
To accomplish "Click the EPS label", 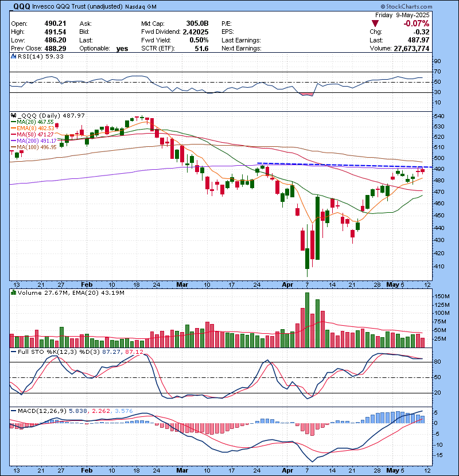I will coord(228,32).
